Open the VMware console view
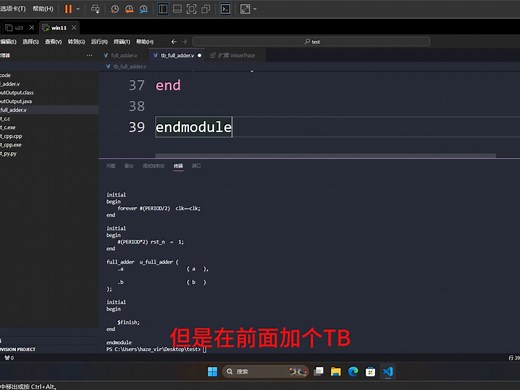 (x=225, y=9)
